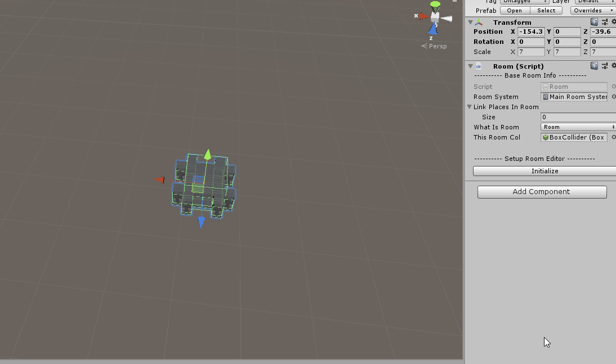Click the gear icon on the Transform component
This screenshot has width=616, height=364.
tap(613, 22)
